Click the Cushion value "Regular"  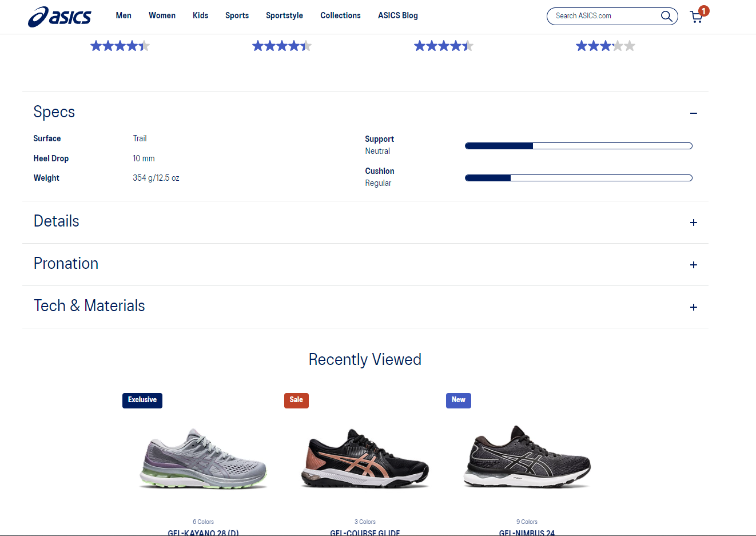(378, 183)
